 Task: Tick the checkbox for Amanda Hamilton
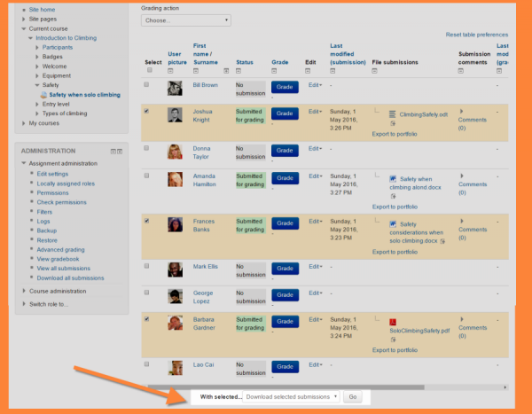coord(146,176)
